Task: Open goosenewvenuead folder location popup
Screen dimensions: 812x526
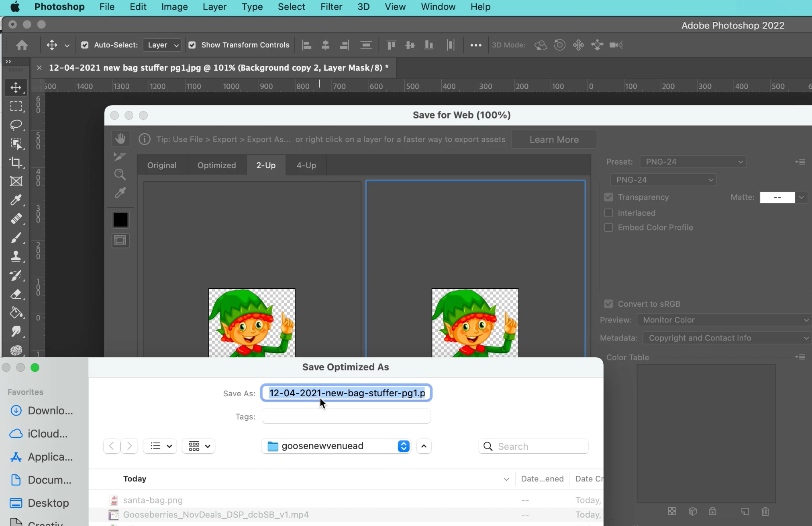Action: 336,446
